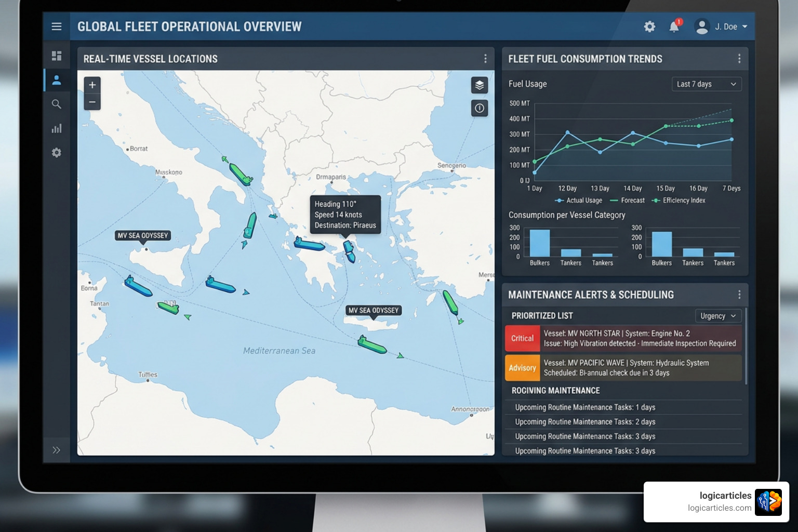Screen dimensions: 798x532
Task: Click the tall Bulkers bar in left chart
Action: [x=540, y=243]
